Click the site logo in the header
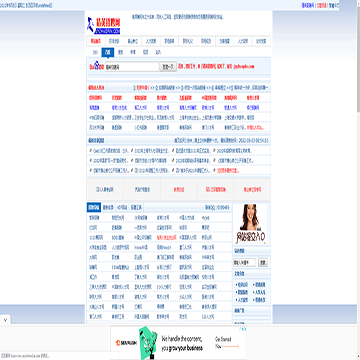Image resolution: width=360 pixels, height=360 pixels. click(104, 25)
